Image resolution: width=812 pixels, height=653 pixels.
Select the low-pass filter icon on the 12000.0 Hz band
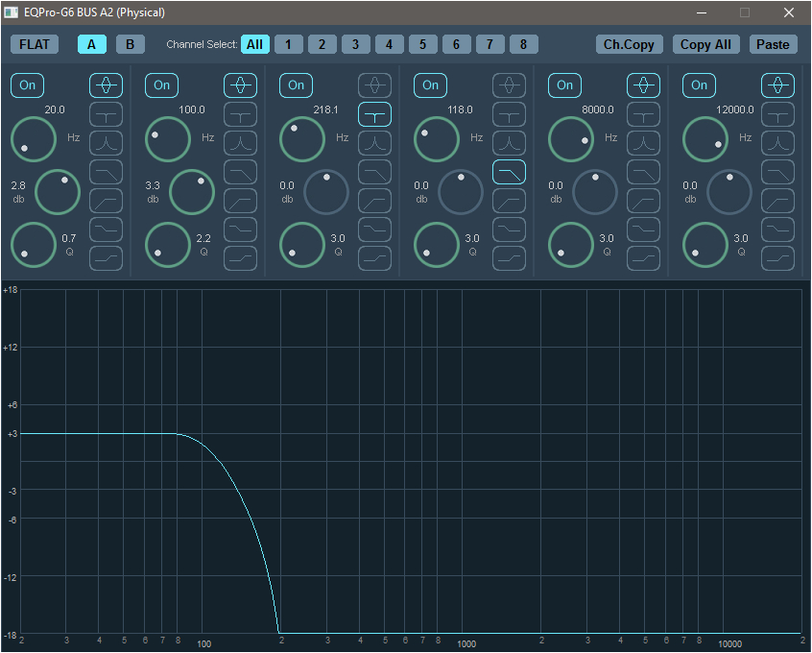click(777, 172)
